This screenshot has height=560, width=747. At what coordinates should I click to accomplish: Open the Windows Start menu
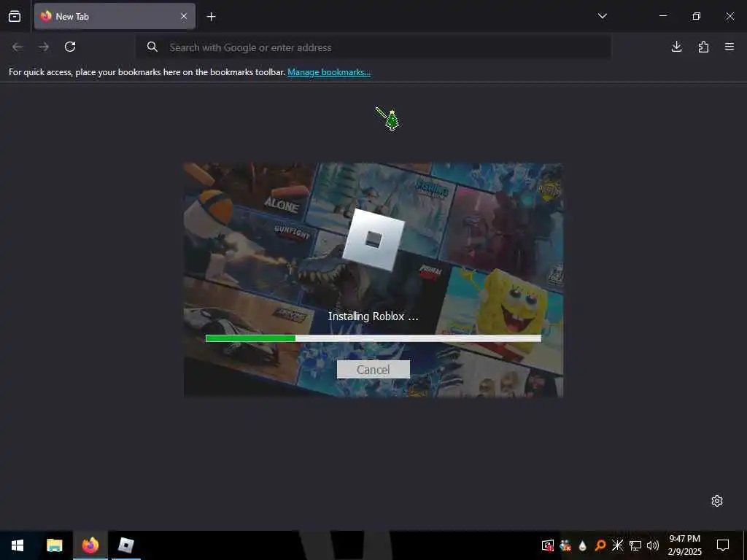click(18, 545)
